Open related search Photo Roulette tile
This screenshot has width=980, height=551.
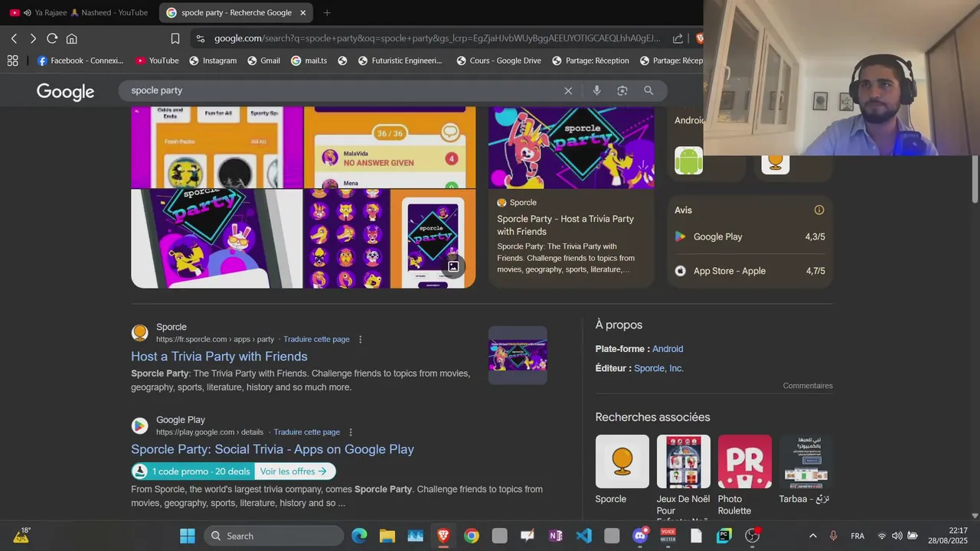745,475
